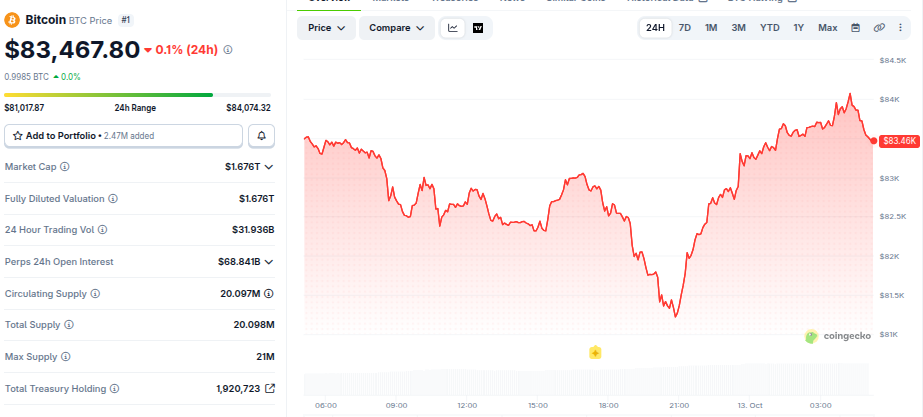Click star icon in Add to Portfolio
Screen dimensions: 923x417
18,136
